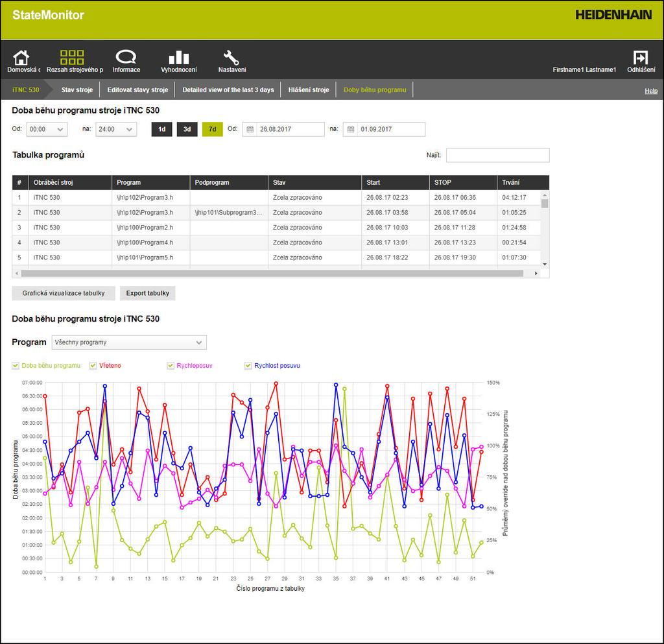Click the table's vertical scrollbar thumb
664x644 pixels.
[545, 204]
